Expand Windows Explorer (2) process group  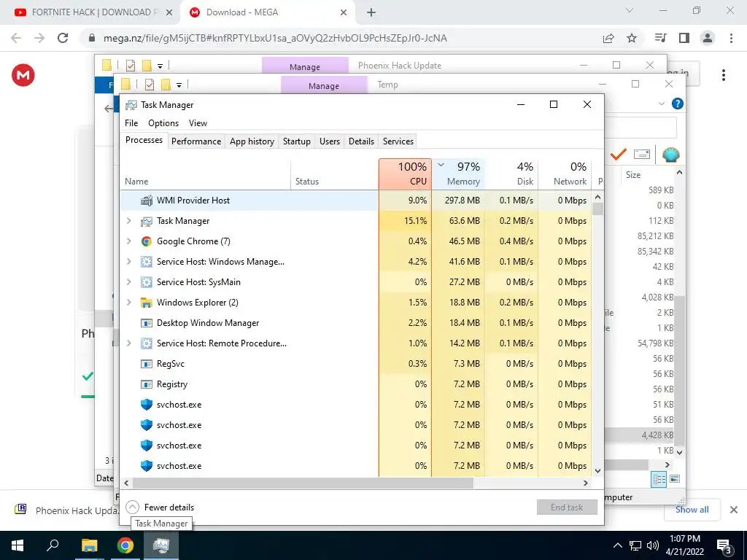point(128,303)
